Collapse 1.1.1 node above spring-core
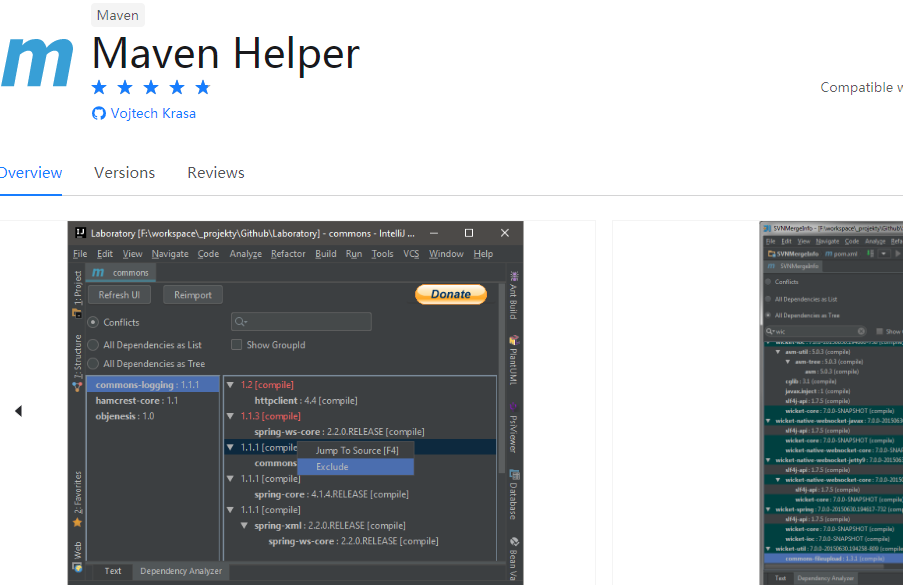This screenshot has height=585, width=903. point(230,478)
